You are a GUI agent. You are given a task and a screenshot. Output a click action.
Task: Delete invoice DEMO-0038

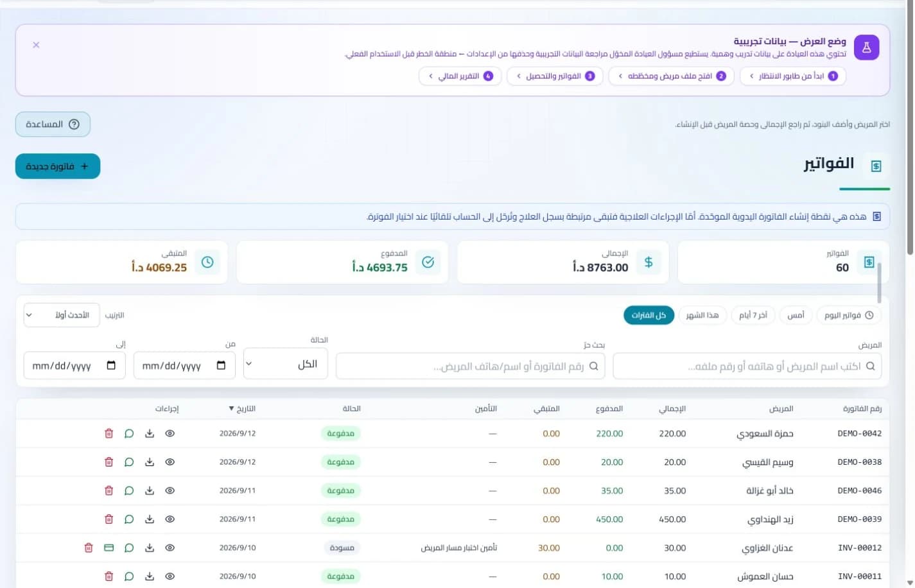pos(109,462)
